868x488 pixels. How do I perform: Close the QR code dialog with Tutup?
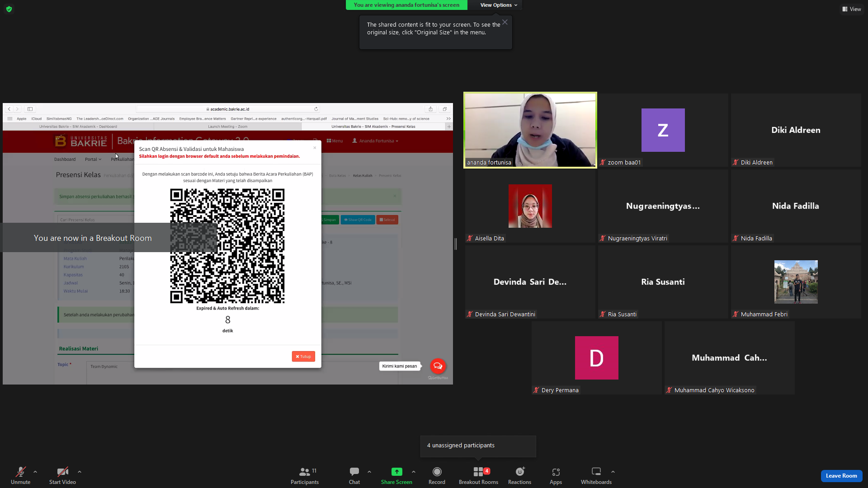[x=303, y=357]
